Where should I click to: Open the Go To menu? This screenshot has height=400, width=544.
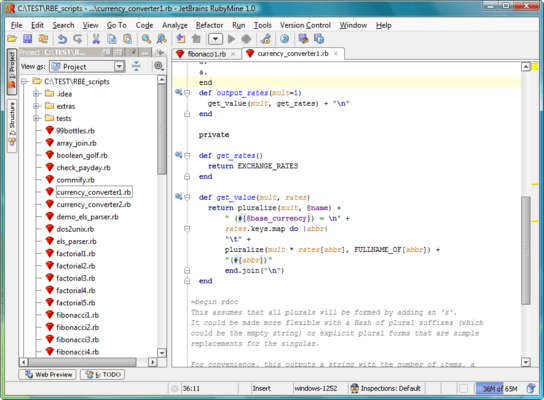click(x=117, y=25)
